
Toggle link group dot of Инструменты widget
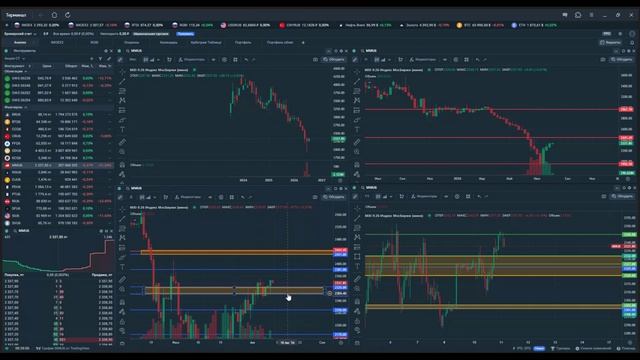click(x=6, y=51)
